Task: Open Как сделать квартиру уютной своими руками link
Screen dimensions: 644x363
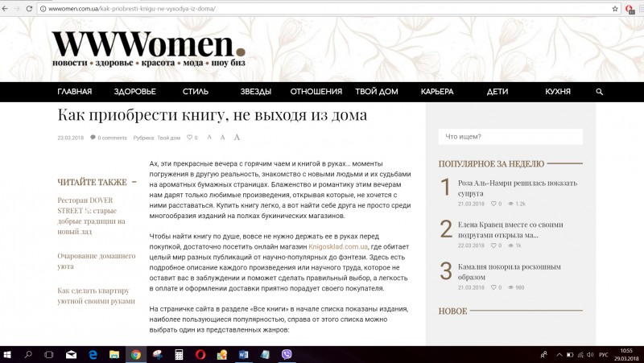Action: (96, 295)
